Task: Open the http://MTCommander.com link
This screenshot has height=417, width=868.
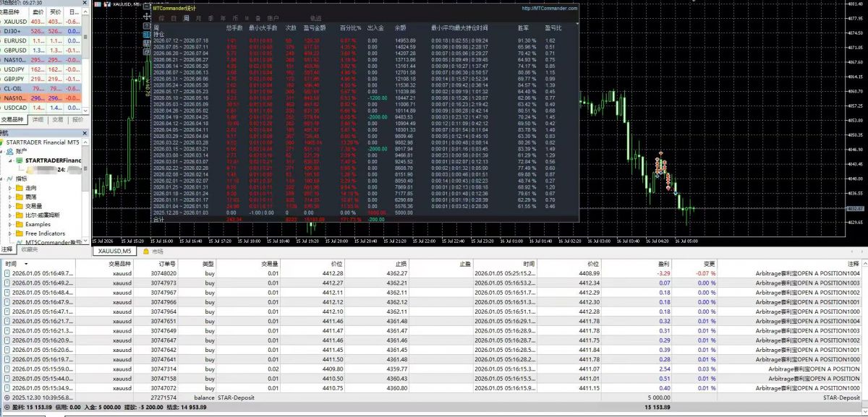Action: coord(549,9)
